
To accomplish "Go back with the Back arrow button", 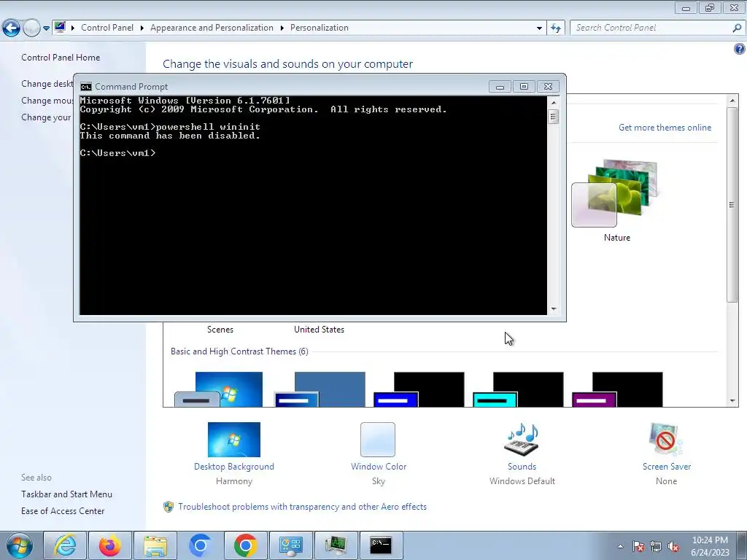I will (x=12, y=28).
